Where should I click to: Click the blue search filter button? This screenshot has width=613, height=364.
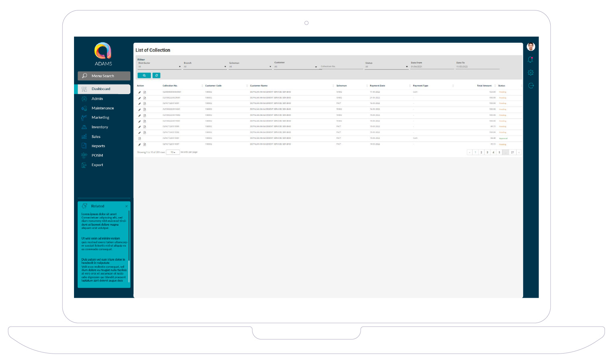point(144,75)
